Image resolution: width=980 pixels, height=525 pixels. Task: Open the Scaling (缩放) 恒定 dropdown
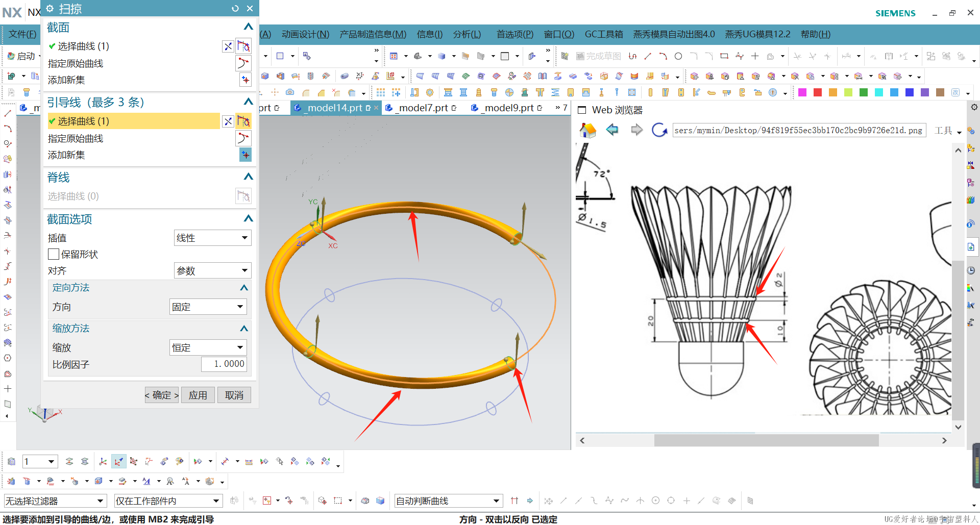point(208,347)
